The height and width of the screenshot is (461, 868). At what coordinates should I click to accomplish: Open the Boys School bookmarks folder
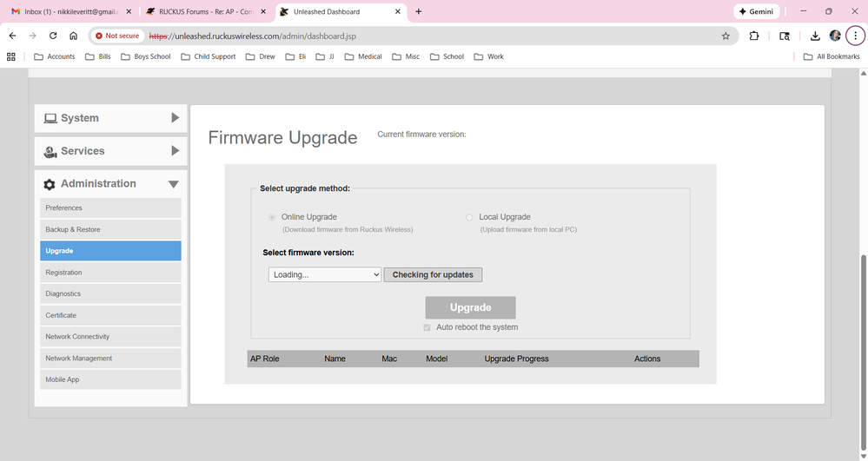coord(146,56)
